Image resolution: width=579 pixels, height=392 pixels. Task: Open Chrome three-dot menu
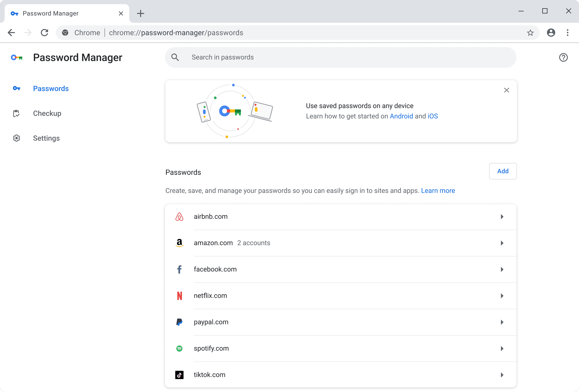568,33
